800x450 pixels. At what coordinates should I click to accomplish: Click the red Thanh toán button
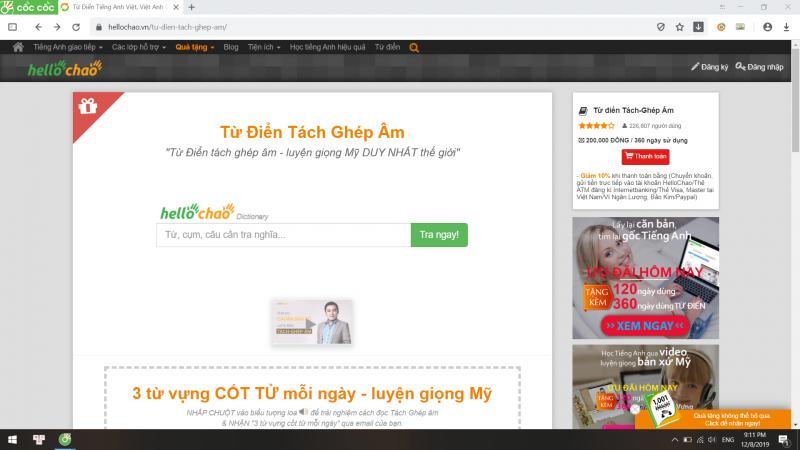click(645, 156)
